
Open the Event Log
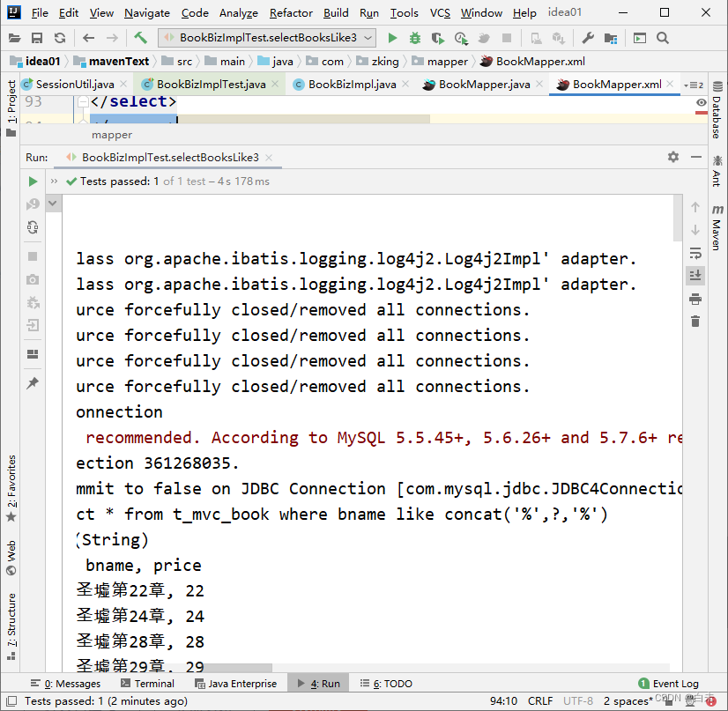tap(669, 683)
